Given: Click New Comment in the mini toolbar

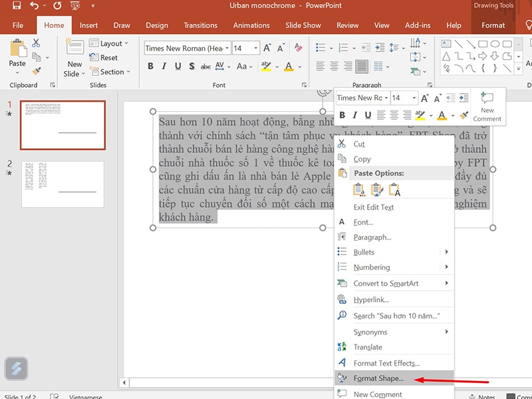Looking at the screenshot, I should click(487, 107).
